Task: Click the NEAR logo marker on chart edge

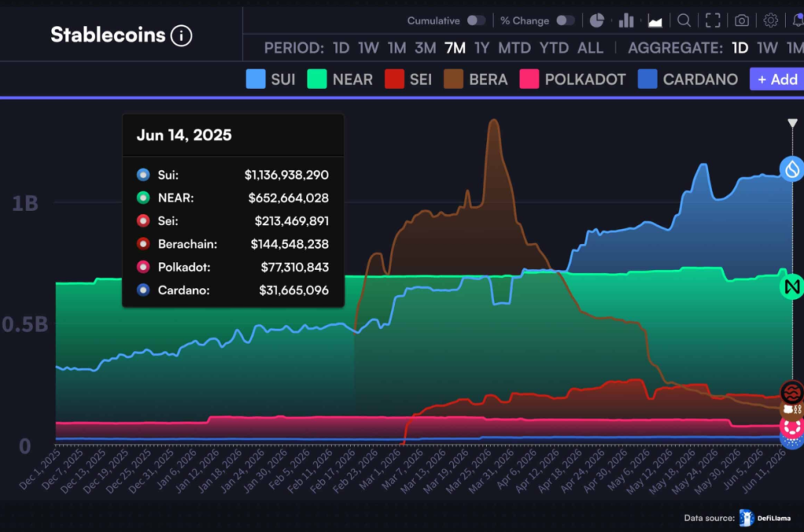Action: 791,287
